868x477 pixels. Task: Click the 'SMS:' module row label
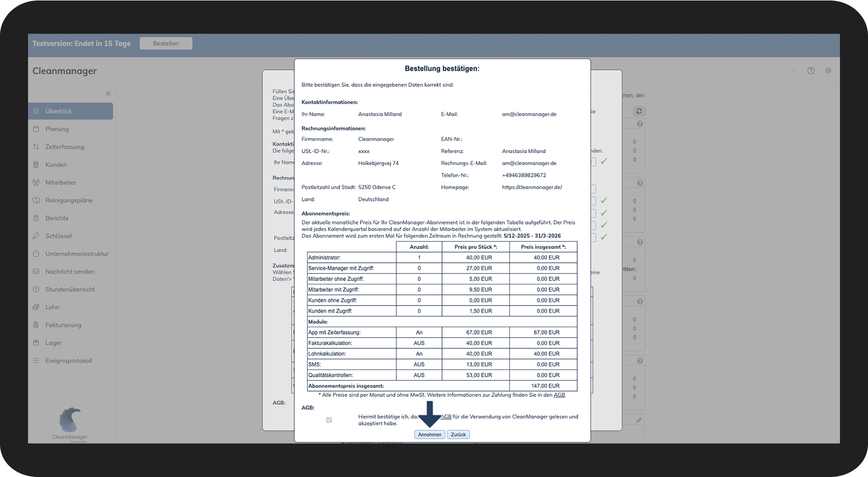(314, 365)
